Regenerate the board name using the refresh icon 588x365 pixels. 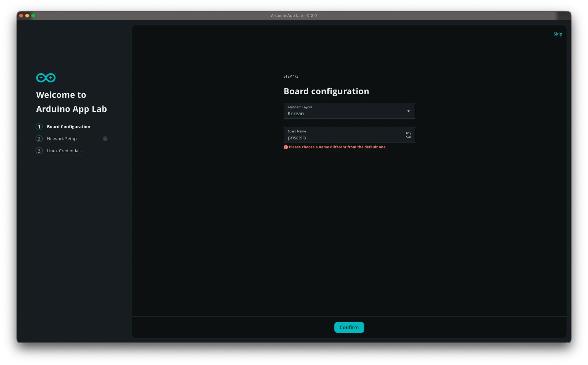[409, 135]
